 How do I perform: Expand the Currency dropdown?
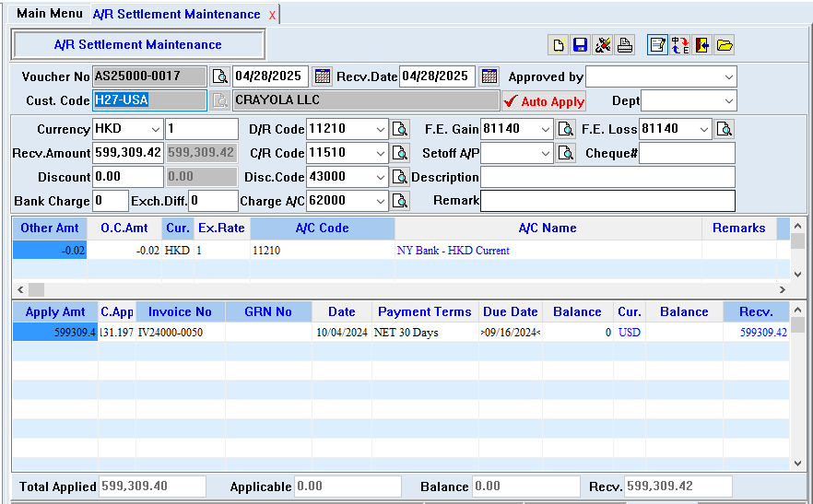(154, 129)
